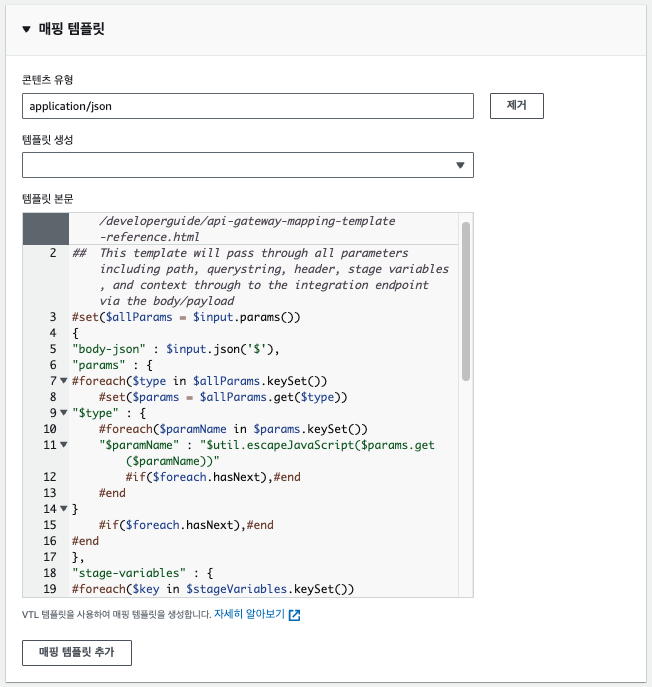Click the '"params" : {' code line
This screenshot has width=652, height=687.
tap(112, 365)
